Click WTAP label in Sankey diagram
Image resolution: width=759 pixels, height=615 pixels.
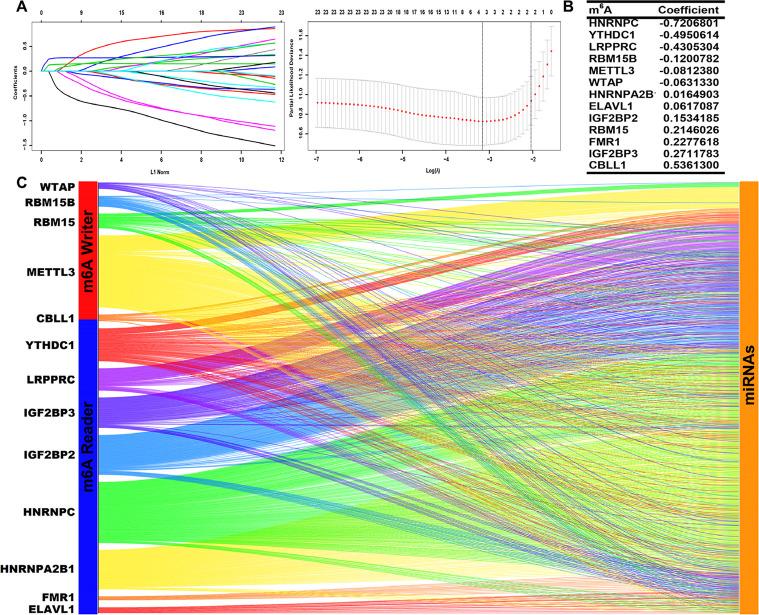pyautogui.click(x=58, y=187)
